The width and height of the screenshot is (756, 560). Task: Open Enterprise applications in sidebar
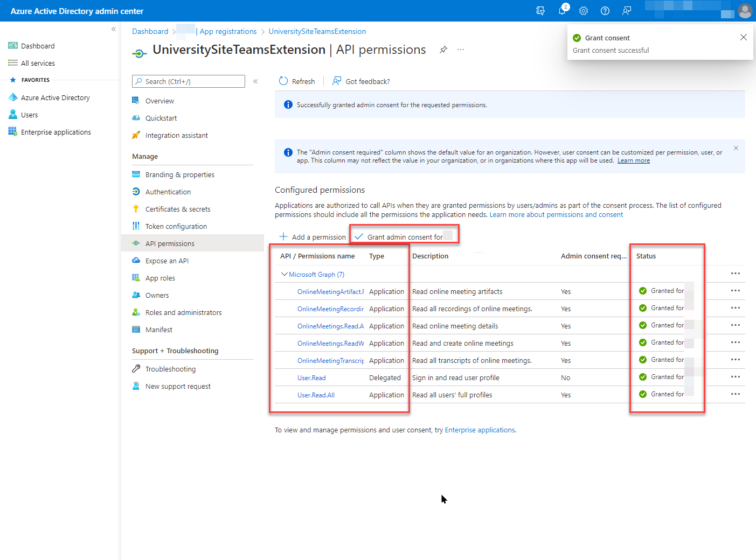(50, 132)
